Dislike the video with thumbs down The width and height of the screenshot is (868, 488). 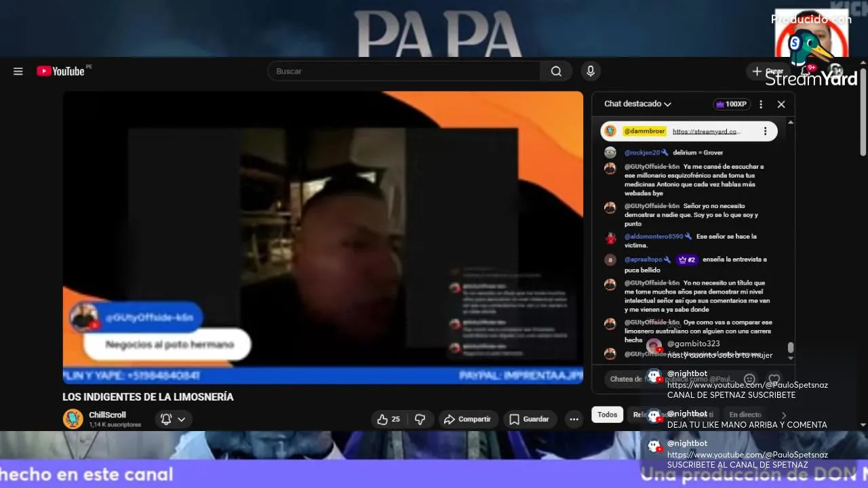pyautogui.click(x=420, y=420)
